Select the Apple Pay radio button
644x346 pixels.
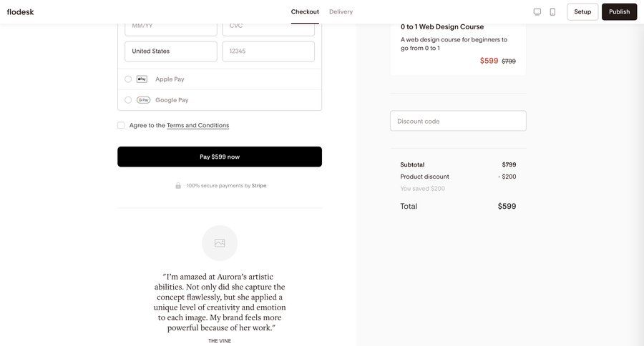point(128,79)
